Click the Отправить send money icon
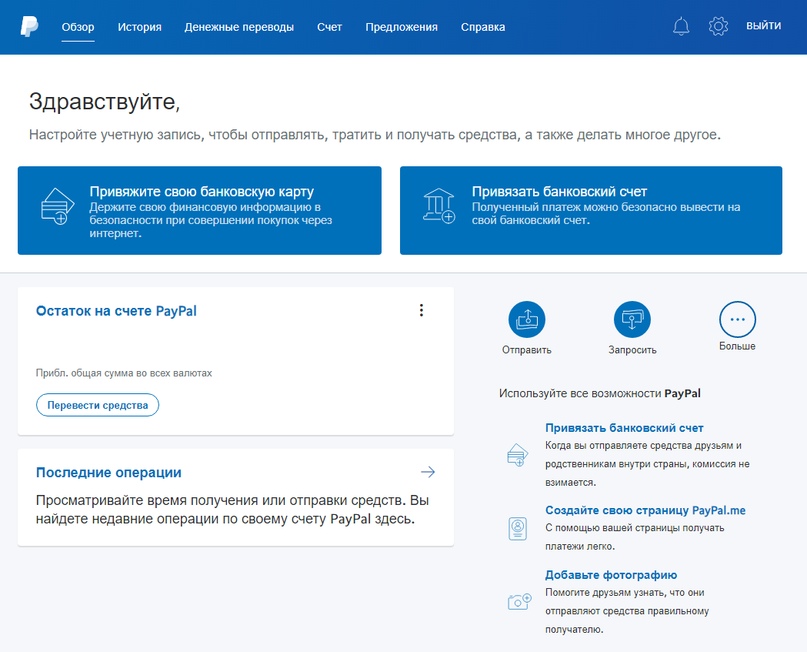Viewport: 807px width, 652px height. [x=527, y=320]
